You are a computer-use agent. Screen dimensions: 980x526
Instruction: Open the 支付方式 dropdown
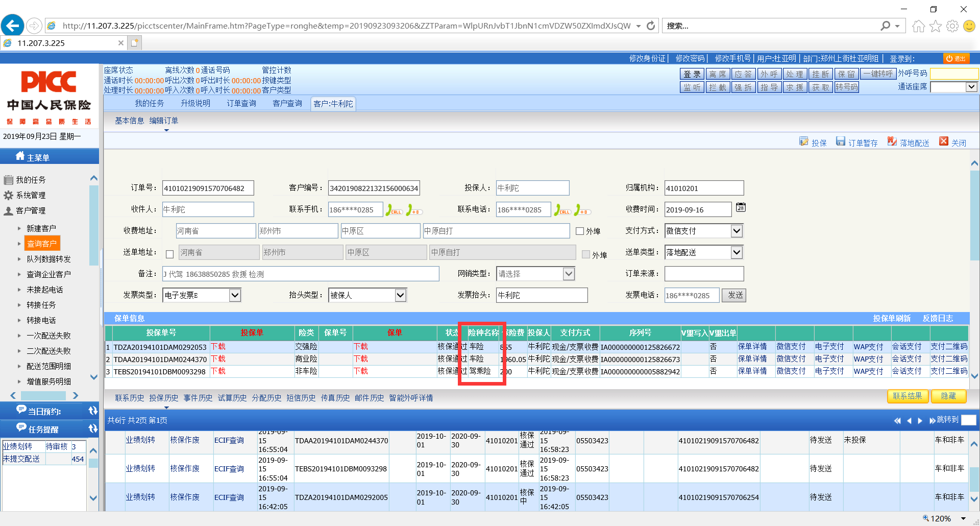(737, 231)
